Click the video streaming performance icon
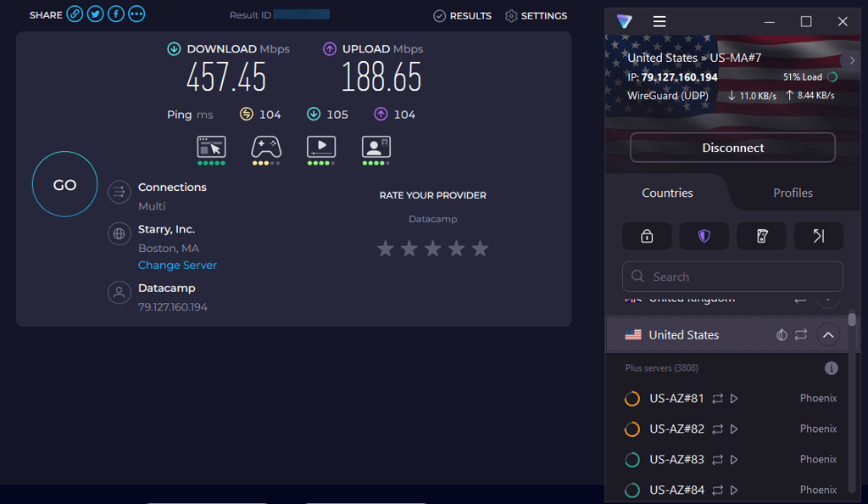 (x=321, y=148)
